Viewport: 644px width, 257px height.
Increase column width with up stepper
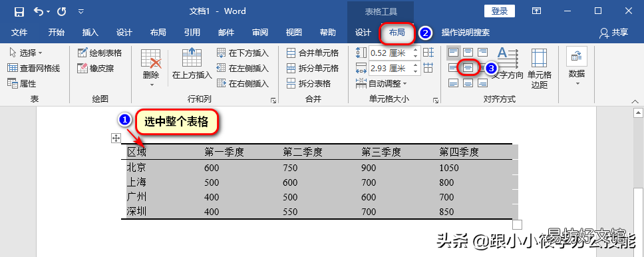point(416,65)
